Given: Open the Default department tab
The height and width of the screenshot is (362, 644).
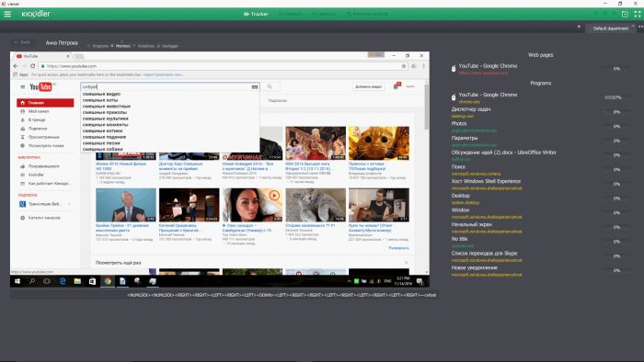Looking at the screenshot, I should click(x=610, y=28).
